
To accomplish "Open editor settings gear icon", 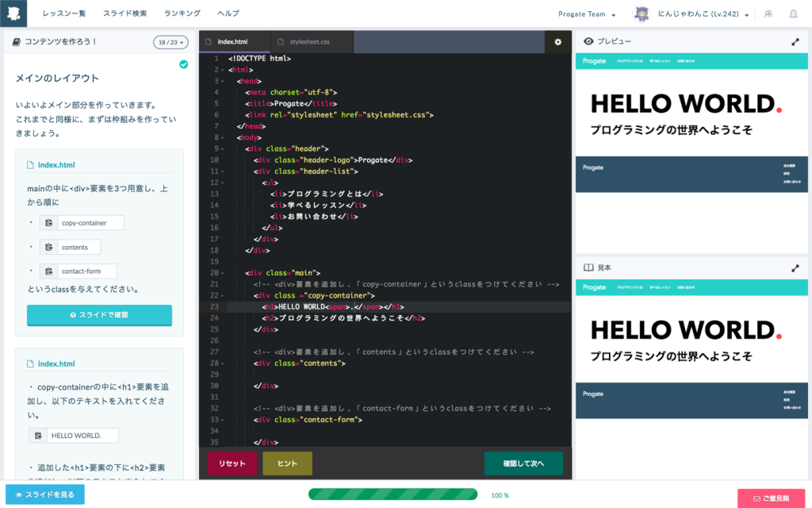I will pos(557,42).
